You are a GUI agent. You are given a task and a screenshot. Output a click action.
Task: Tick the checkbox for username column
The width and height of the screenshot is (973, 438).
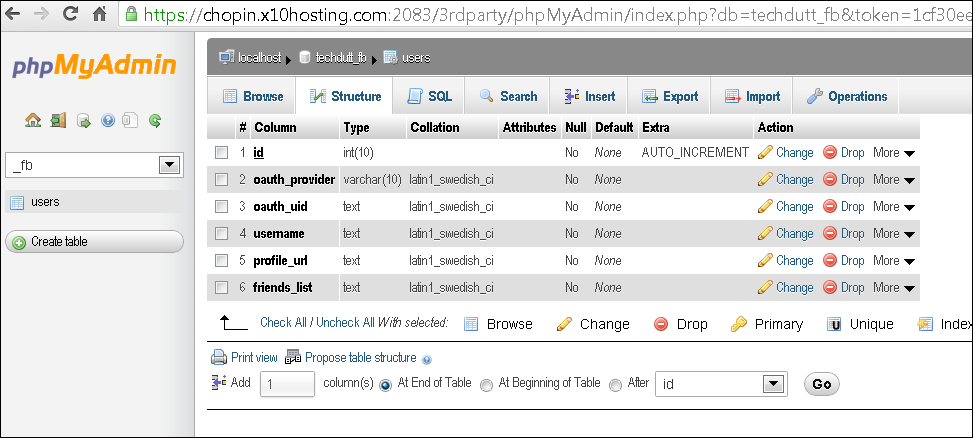(222, 234)
